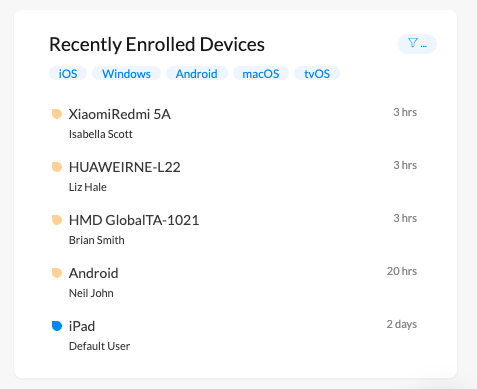Open the XiaomiRedmi 5A device entry
Screen dimensions: 477x389
pos(120,114)
